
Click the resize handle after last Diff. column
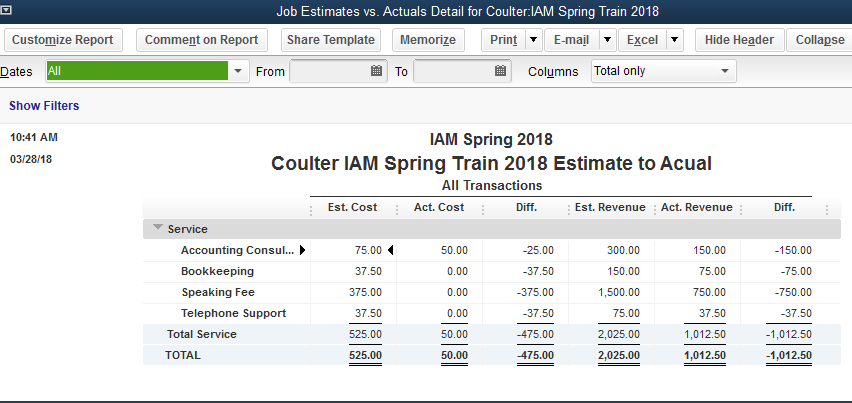pyautogui.click(x=826, y=208)
